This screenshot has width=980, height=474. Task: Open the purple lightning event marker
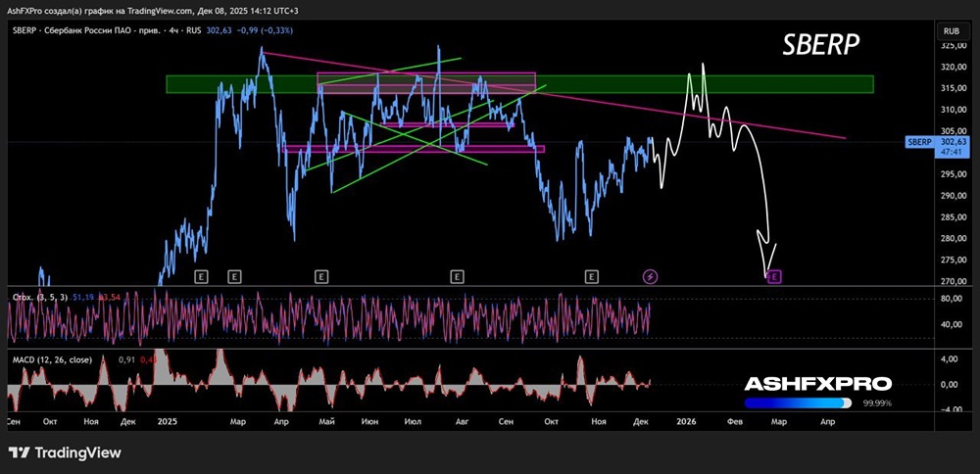[x=651, y=275]
